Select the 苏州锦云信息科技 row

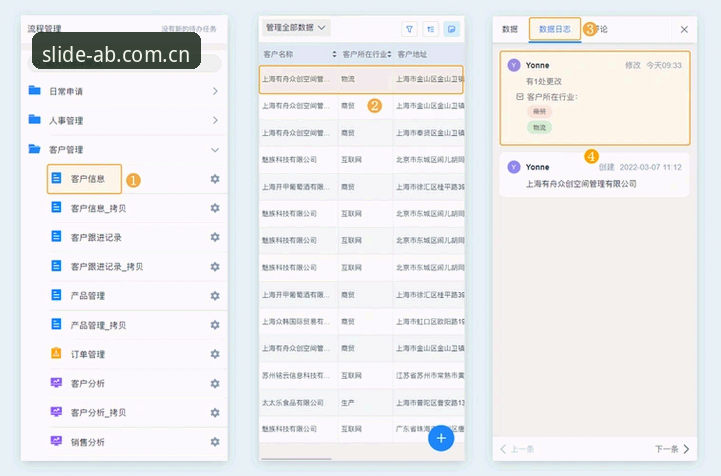(362, 375)
